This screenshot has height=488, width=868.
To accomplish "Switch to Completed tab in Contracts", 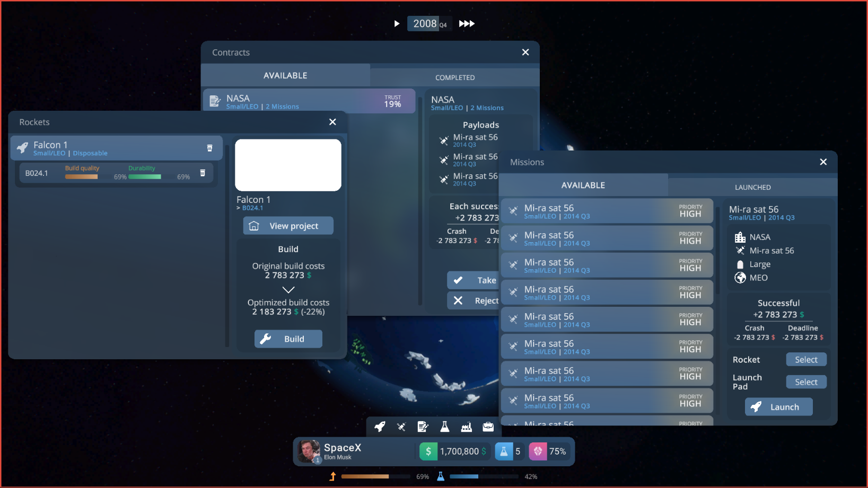I will [454, 77].
